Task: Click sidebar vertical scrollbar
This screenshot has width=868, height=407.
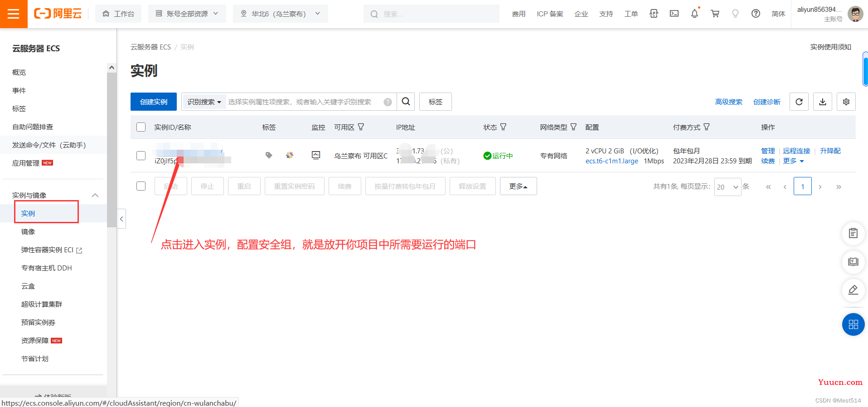Action: point(112,150)
